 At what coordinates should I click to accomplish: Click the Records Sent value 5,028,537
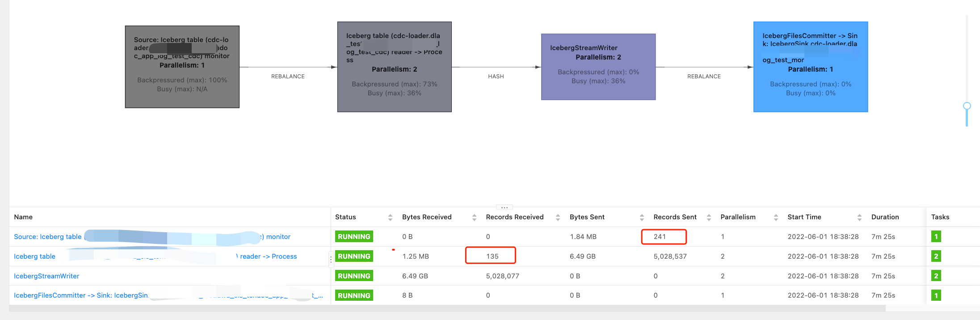[670, 256]
